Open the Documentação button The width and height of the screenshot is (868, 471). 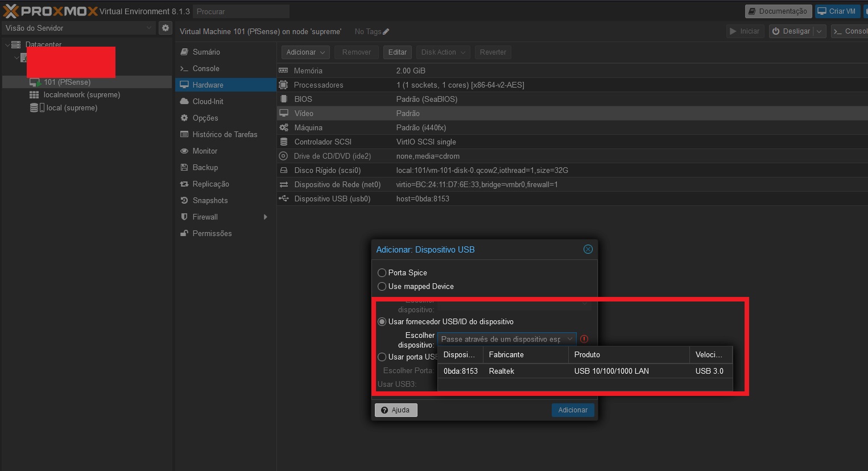point(778,11)
